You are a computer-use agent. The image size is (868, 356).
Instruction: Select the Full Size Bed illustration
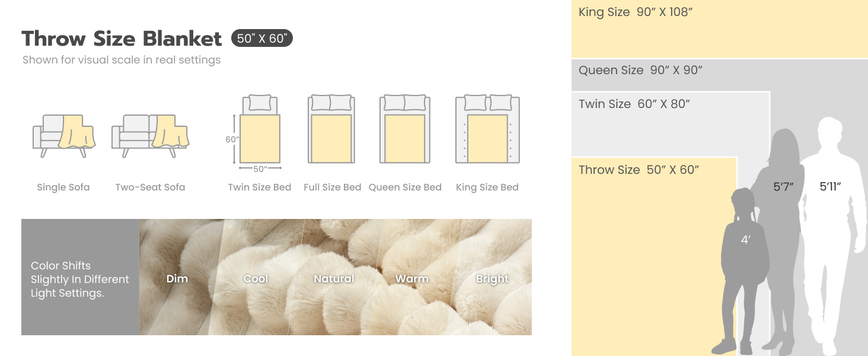click(331, 129)
